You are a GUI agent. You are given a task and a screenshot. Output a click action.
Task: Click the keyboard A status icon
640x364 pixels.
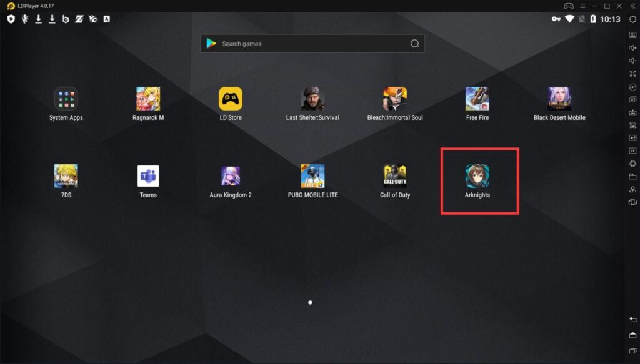coord(106,19)
